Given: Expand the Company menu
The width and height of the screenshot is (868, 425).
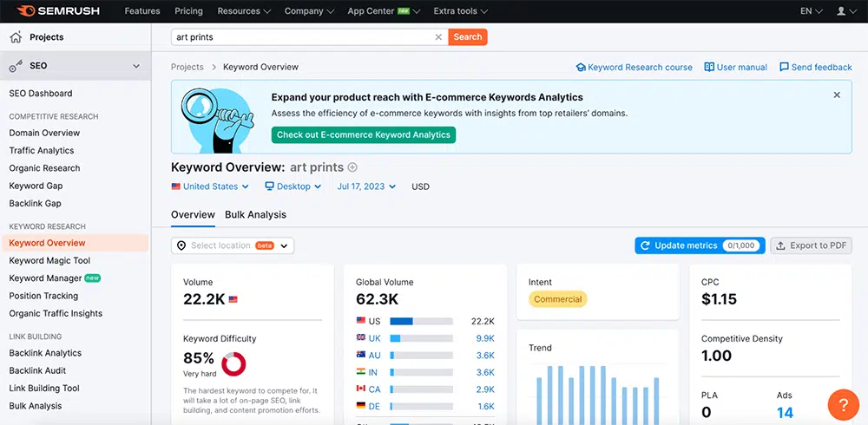Looking at the screenshot, I should click(310, 11).
